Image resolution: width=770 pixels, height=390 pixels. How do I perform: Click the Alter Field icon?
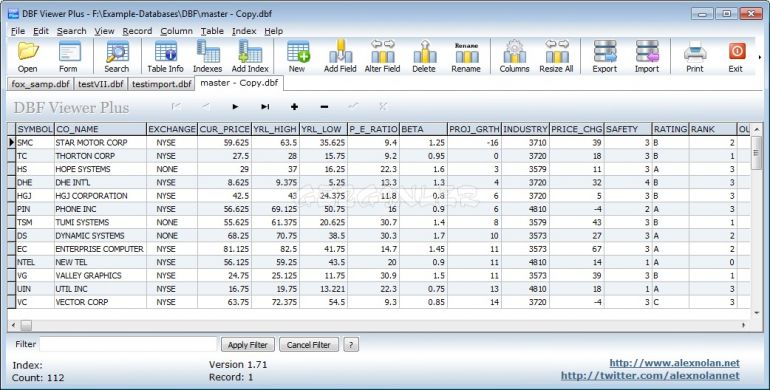382,57
